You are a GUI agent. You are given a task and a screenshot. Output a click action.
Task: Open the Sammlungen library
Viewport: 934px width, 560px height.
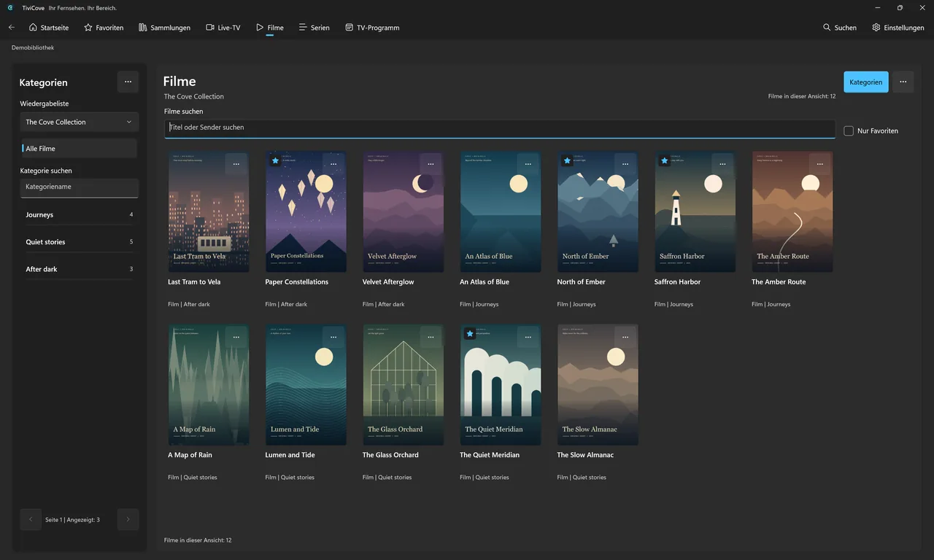click(x=164, y=28)
